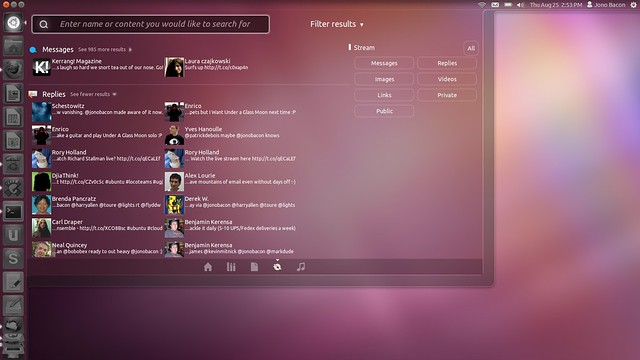
Task: Toggle the Replies stream filter
Action: coord(447,63)
